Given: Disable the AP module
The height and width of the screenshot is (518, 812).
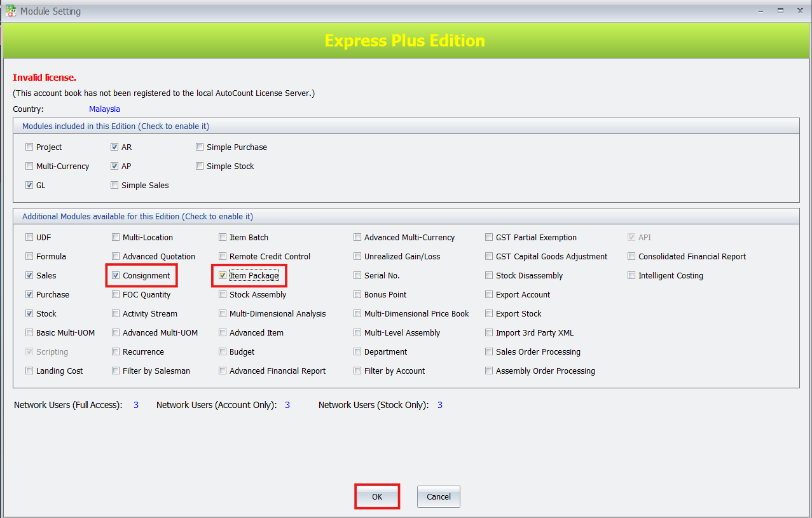Looking at the screenshot, I should 114,166.
